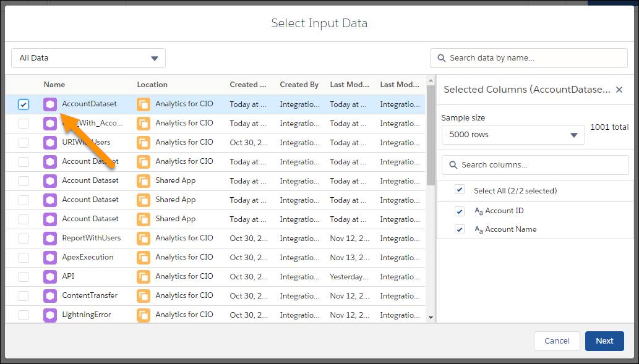Check the API row checkbox

tap(24, 276)
